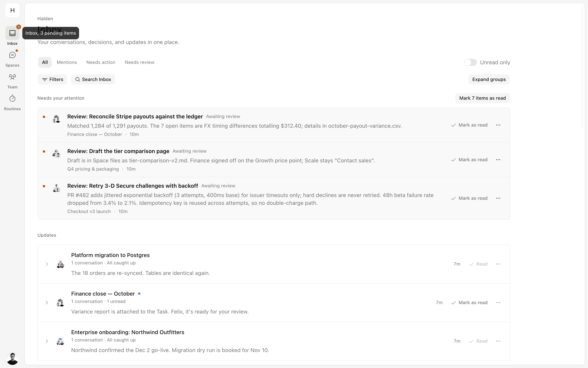Expand the Northwind Outfitters onboarding group
Screen dimensions: 588x368
(x=47, y=341)
